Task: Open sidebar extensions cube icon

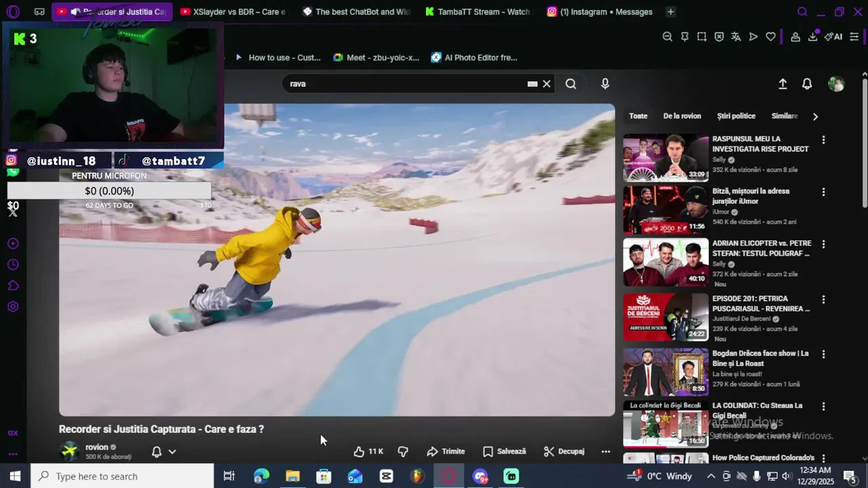Action: (x=13, y=285)
